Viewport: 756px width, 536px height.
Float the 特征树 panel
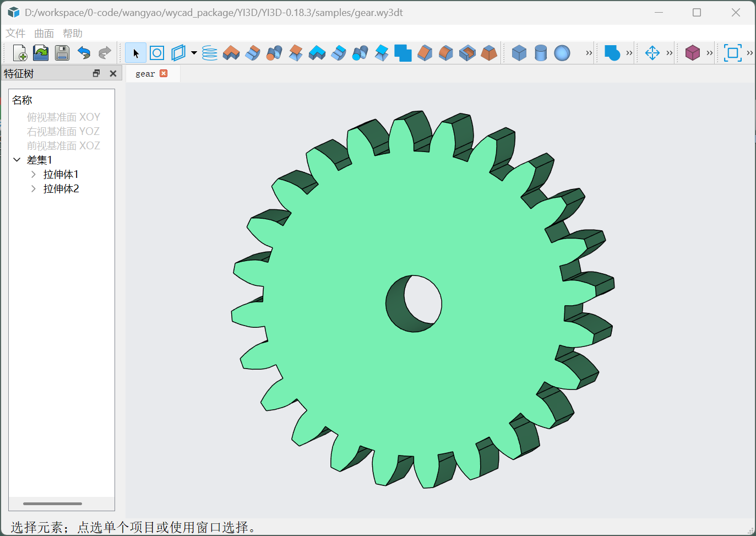96,73
